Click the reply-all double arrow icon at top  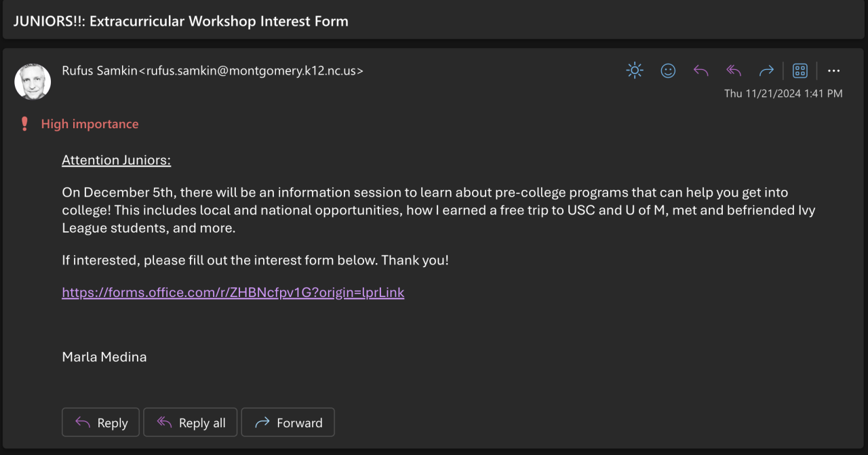pyautogui.click(x=734, y=71)
